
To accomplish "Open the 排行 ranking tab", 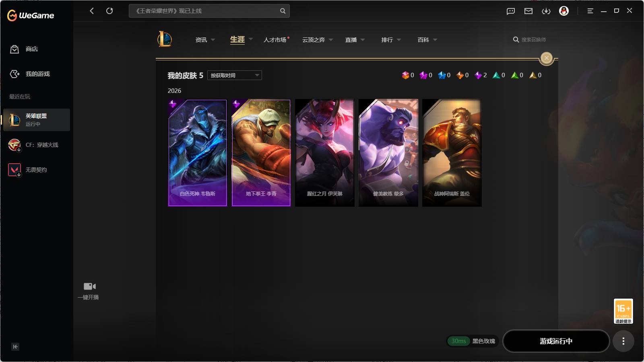I will [x=387, y=40].
